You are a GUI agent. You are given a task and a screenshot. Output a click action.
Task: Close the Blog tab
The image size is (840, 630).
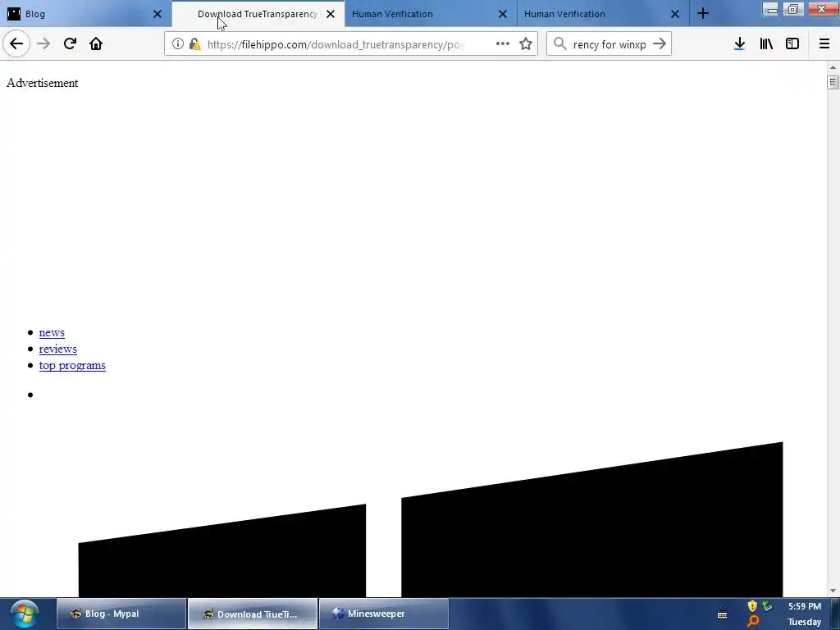(157, 14)
